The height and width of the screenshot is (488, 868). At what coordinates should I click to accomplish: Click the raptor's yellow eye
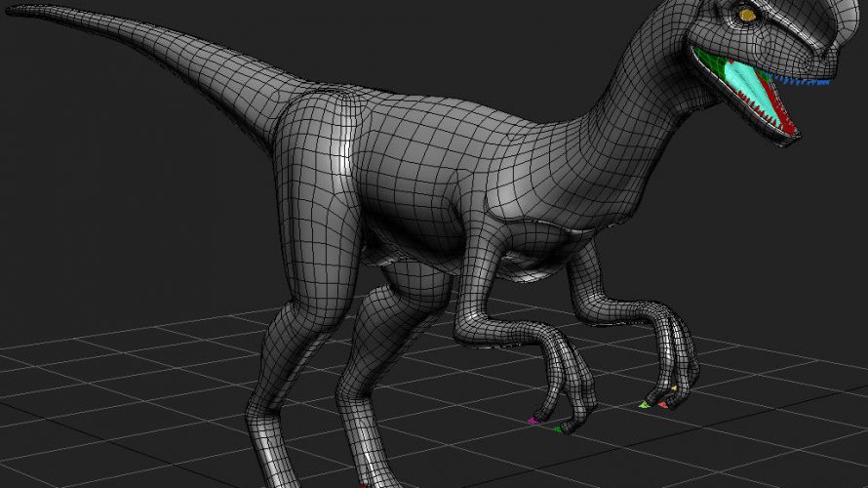[747, 14]
